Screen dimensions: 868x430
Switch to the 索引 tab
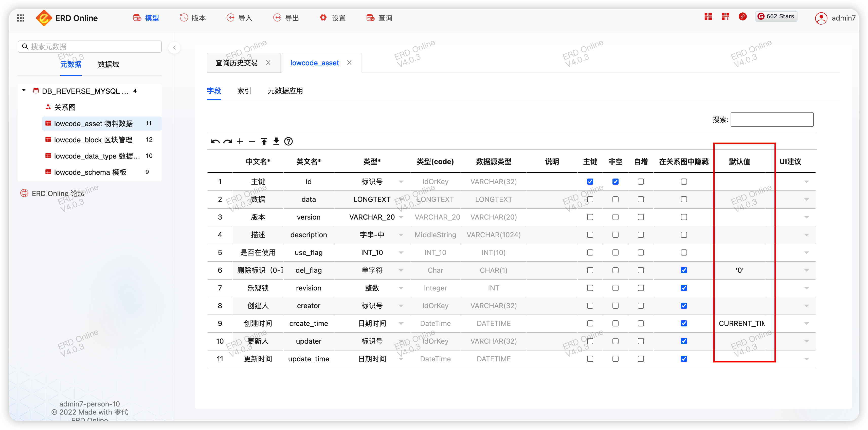244,91
